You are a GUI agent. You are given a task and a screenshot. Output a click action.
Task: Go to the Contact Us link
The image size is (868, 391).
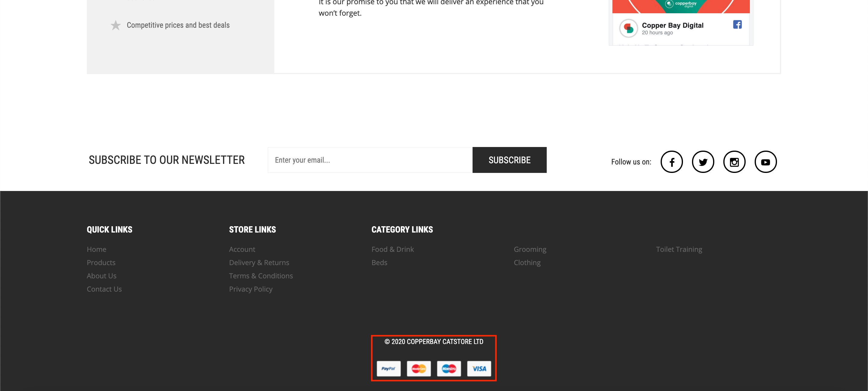pos(104,289)
